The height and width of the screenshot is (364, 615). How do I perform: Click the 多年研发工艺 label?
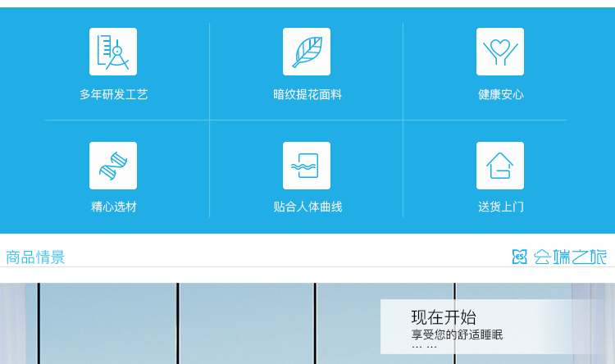pyautogui.click(x=113, y=94)
